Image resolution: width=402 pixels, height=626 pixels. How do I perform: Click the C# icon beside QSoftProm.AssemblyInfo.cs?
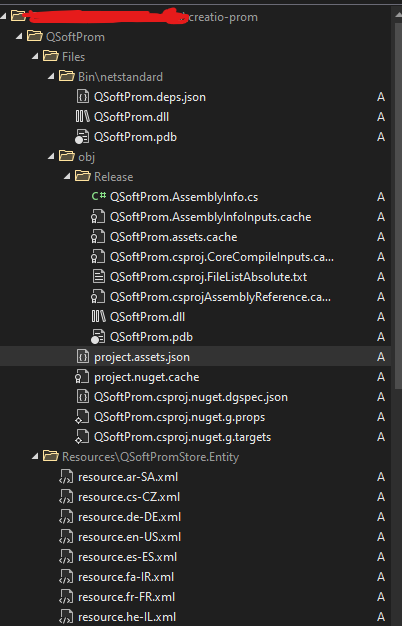pos(99,196)
